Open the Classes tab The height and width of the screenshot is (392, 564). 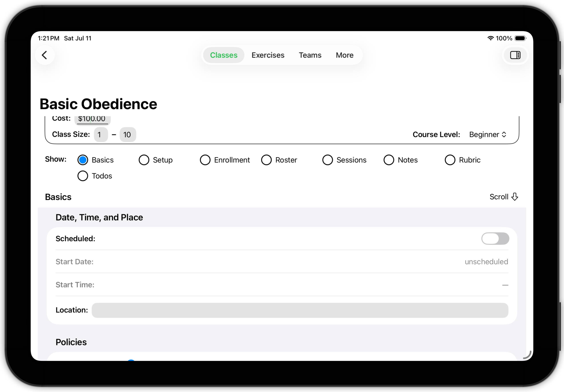224,55
